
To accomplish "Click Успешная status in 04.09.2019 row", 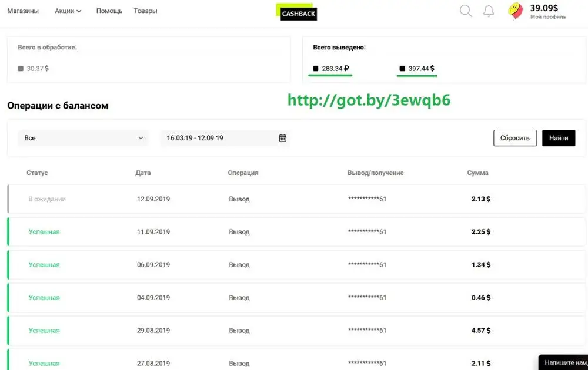I will (44, 298).
